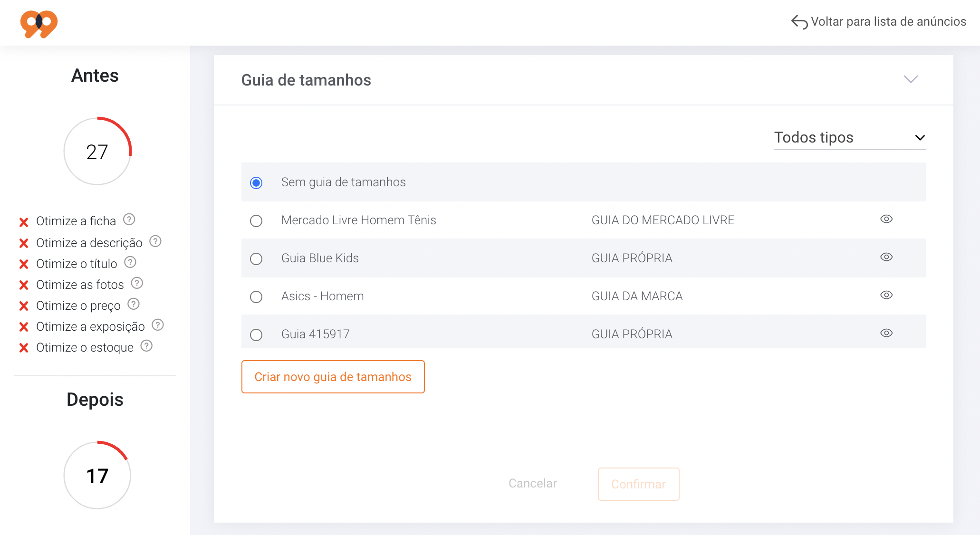
Task: Click the orange quote logo icon
Action: click(39, 23)
